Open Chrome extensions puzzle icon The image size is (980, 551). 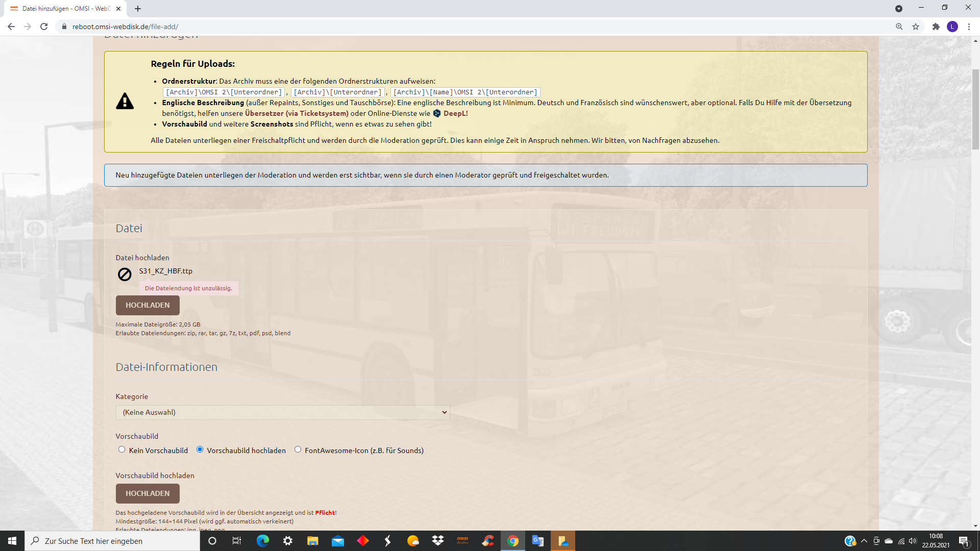click(936, 27)
